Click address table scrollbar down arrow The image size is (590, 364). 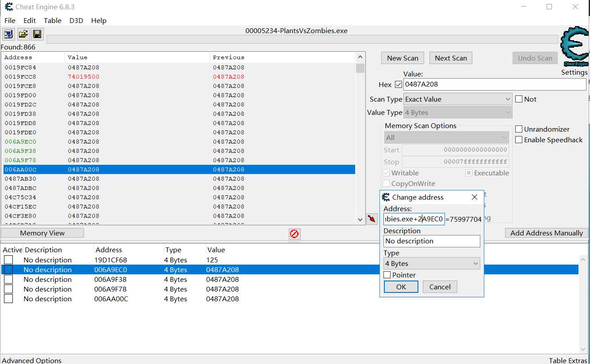[583, 349]
